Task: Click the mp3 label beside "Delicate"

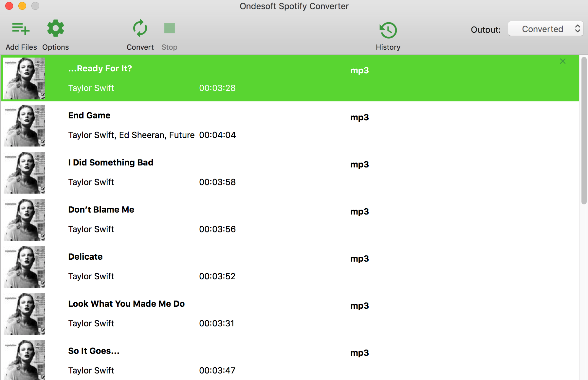Action: (359, 259)
